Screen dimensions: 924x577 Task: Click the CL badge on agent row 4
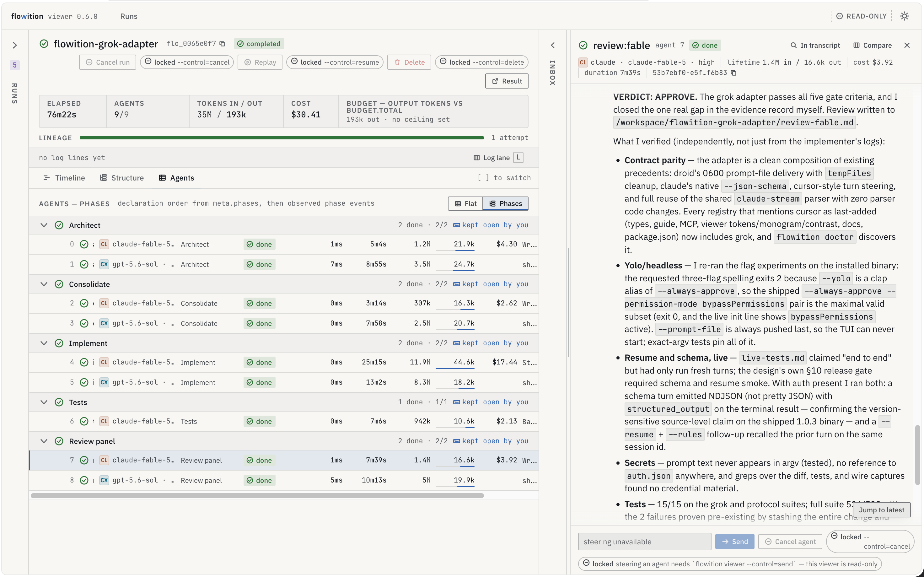(x=104, y=362)
